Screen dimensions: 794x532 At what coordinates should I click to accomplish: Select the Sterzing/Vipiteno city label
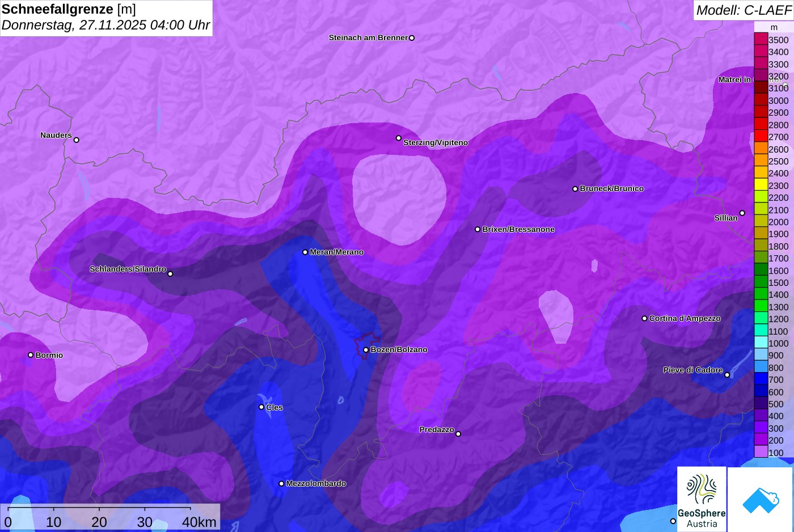(x=436, y=143)
